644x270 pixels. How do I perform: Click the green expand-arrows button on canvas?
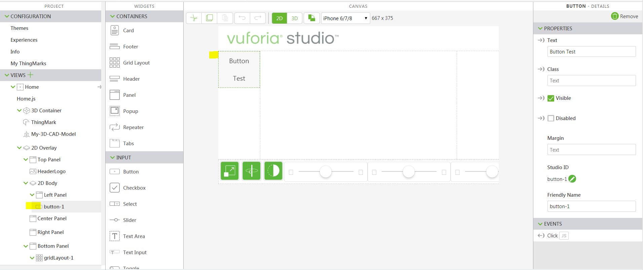click(x=230, y=171)
